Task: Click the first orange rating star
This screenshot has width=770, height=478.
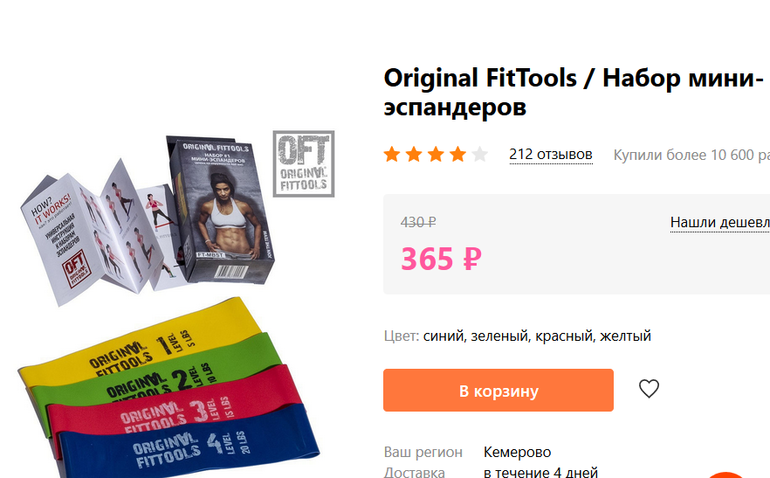Action: pos(392,154)
